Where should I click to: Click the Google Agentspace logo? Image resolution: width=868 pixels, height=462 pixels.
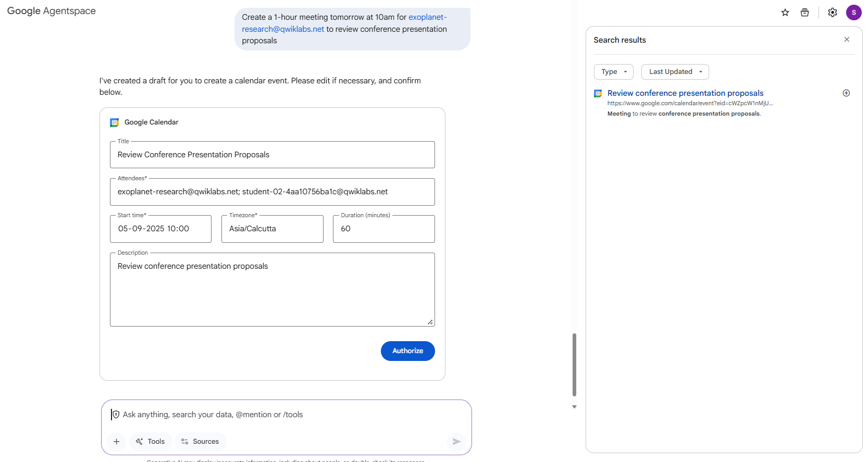(x=52, y=11)
